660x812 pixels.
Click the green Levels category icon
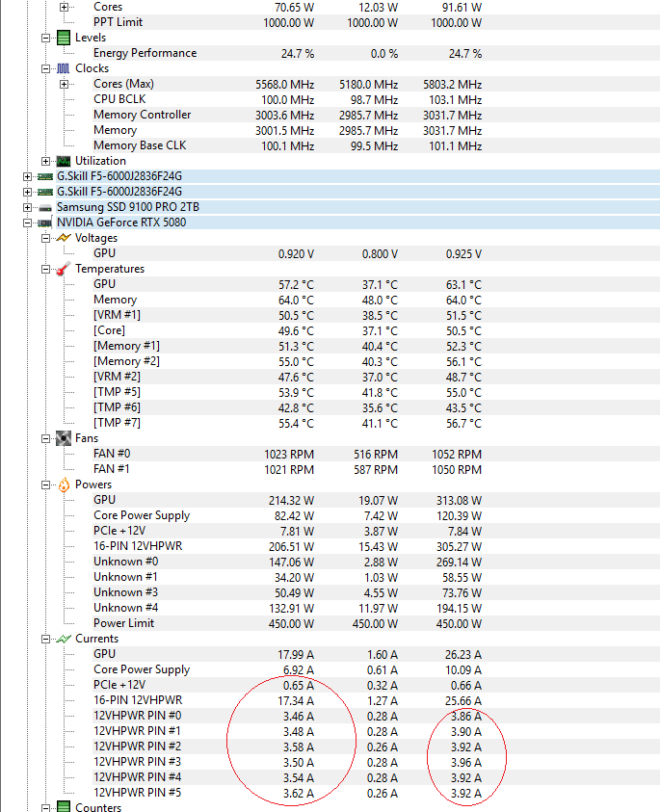click(64, 38)
